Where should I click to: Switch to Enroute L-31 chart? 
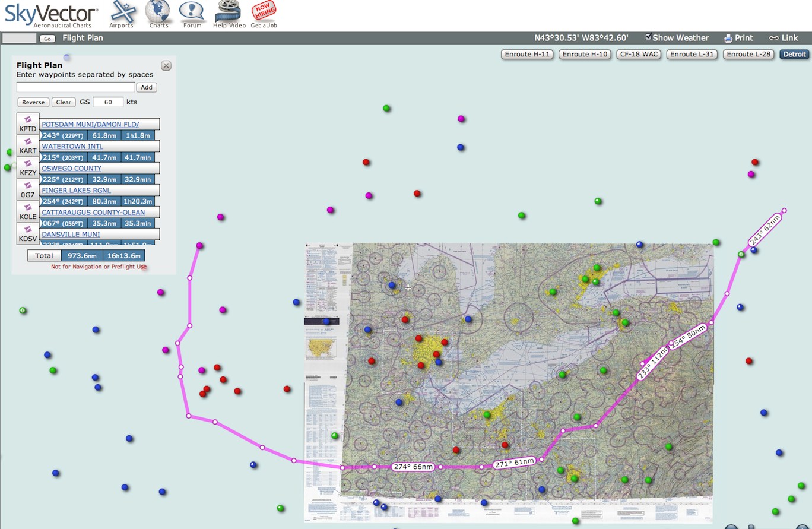[692, 54]
